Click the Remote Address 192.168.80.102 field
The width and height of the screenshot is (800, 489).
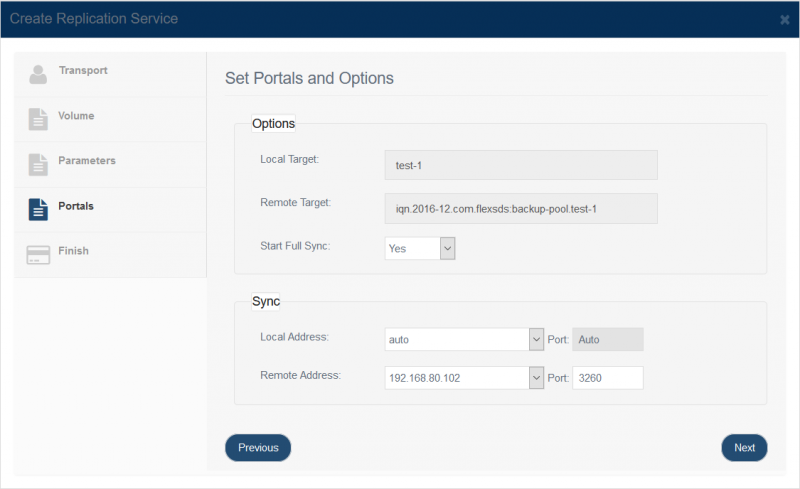point(457,378)
